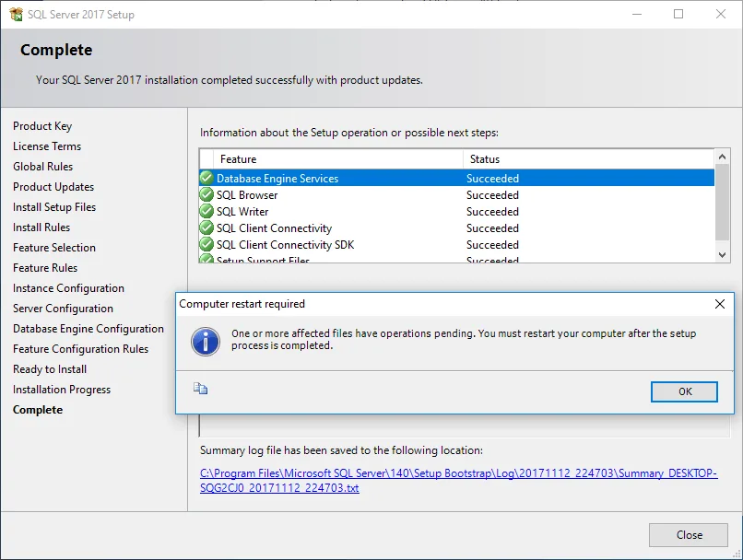Select SQL Browser feature row
This screenshot has width=743, height=560.
[x=457, y=194]
